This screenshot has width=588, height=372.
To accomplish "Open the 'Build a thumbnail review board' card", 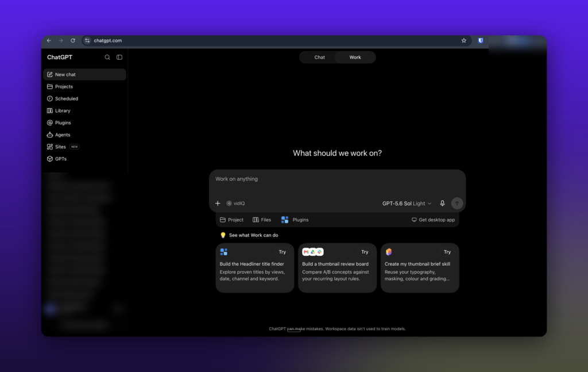I will click(337, 268).
